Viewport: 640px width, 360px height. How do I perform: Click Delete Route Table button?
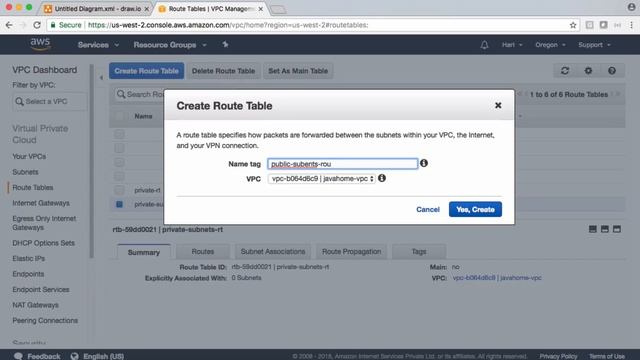click(223, 71)
